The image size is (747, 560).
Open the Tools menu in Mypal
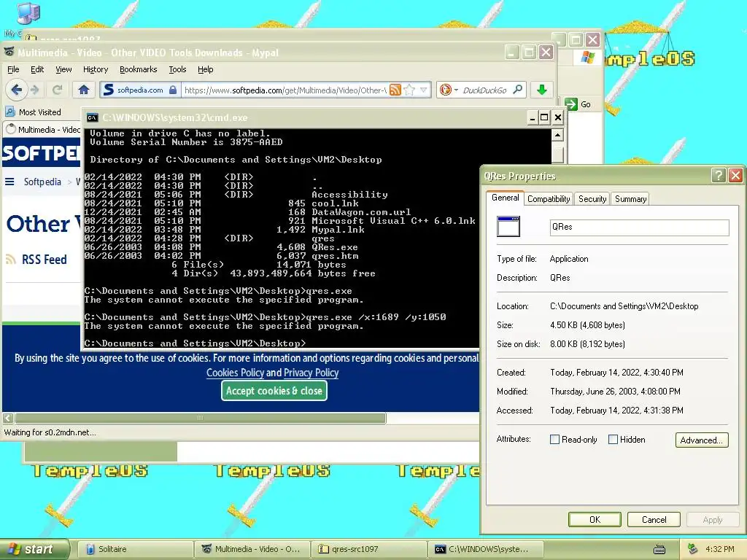177,69
